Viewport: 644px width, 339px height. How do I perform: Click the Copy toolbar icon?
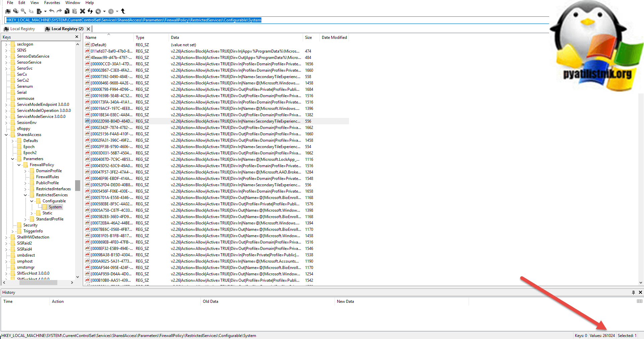tap(67, 11)
